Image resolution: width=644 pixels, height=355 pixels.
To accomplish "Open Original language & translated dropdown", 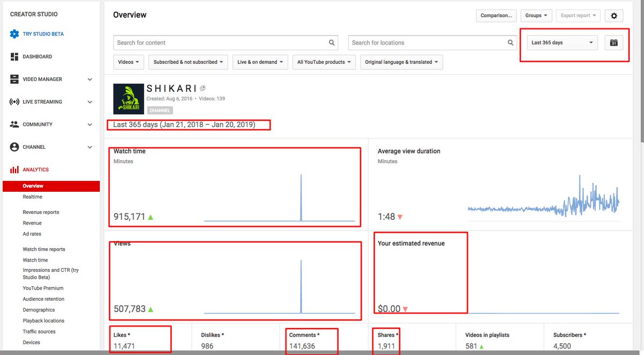I will point(401,62).
